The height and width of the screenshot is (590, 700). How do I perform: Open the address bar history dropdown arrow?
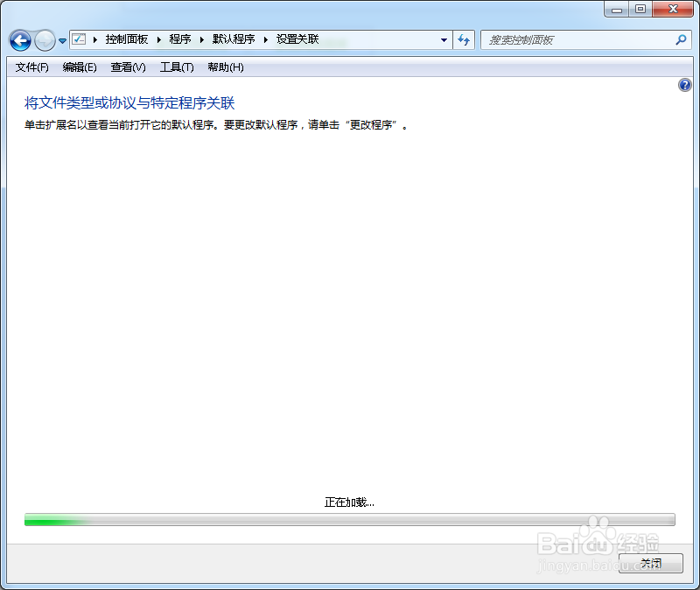click(444, 39)
